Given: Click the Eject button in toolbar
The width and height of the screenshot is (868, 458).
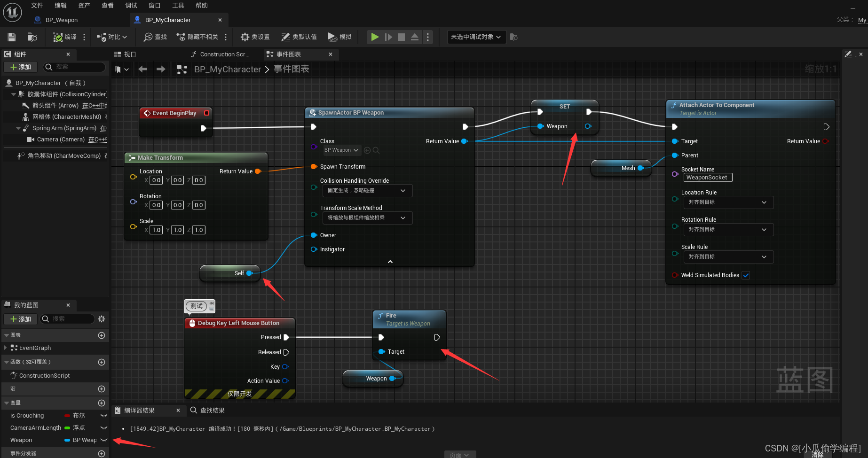Looking at the screenshot, I should [415, 37].
